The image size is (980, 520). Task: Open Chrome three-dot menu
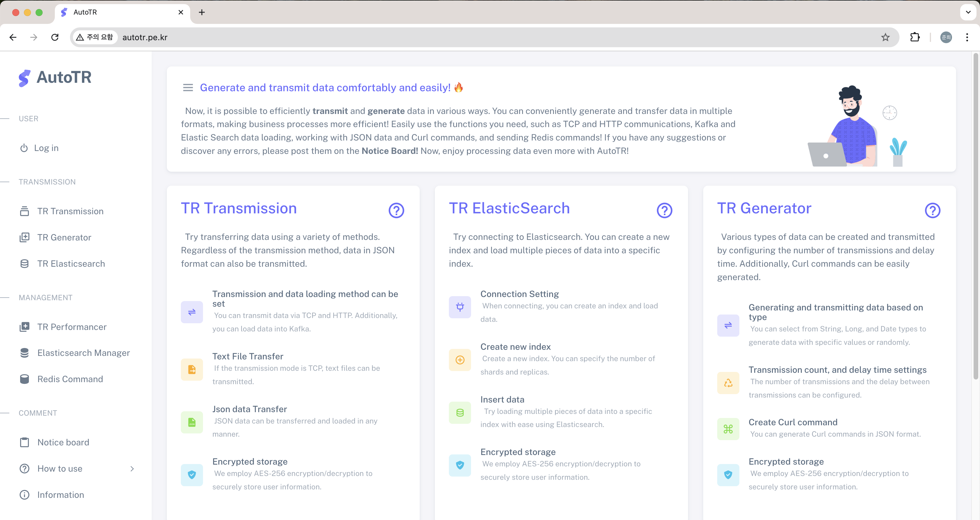click(x=967, y=37)
